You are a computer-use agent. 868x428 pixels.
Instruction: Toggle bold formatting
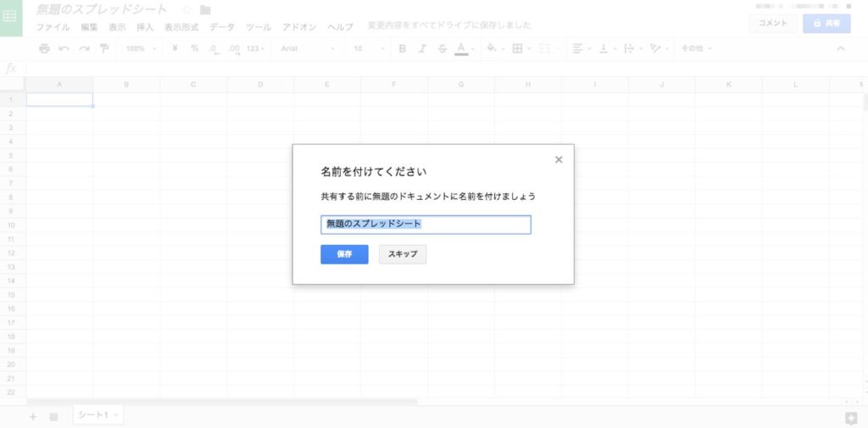coord(403,48)
